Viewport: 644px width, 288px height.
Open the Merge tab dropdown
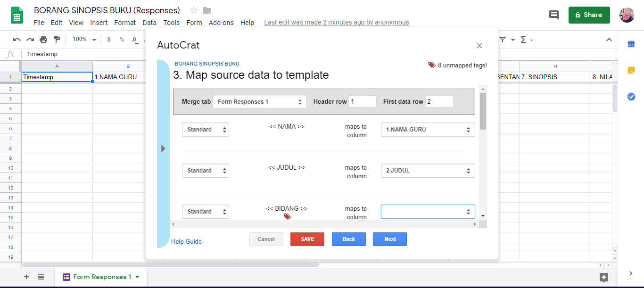click(260, 102)
